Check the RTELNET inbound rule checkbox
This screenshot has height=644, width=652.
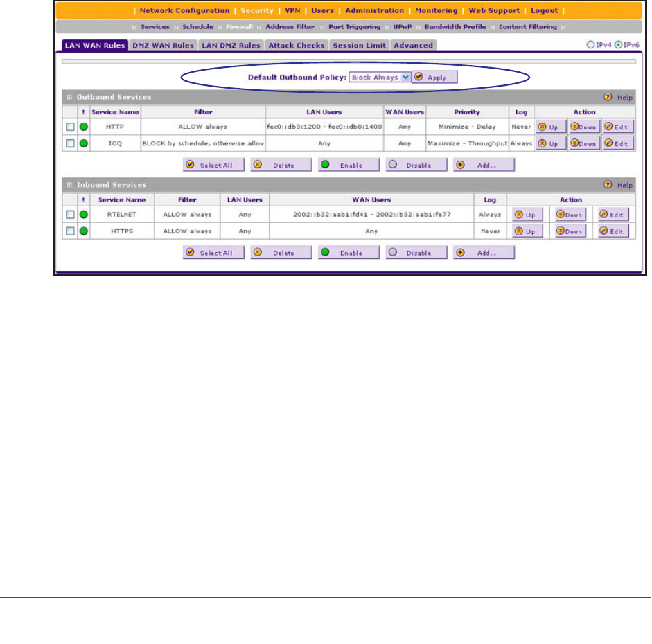70,215
